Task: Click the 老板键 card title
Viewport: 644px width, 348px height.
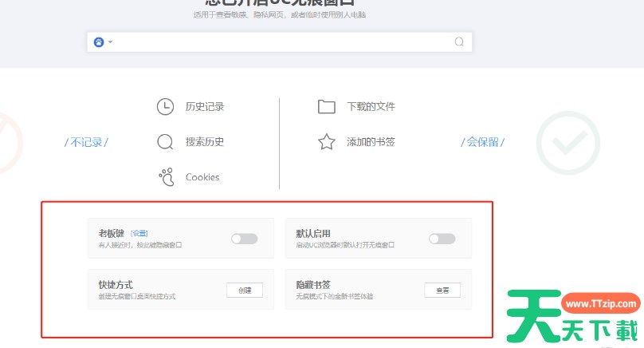Action: [112, 234]
